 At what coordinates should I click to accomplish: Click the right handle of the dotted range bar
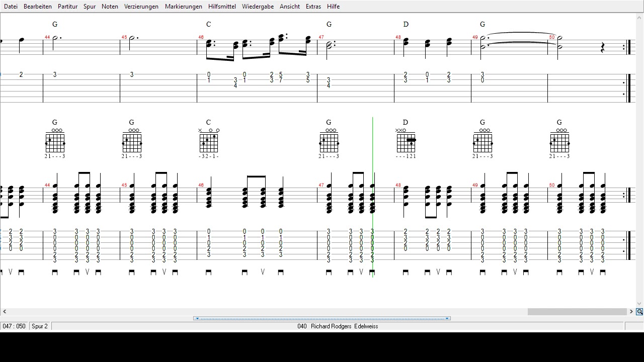pos(447,318)
